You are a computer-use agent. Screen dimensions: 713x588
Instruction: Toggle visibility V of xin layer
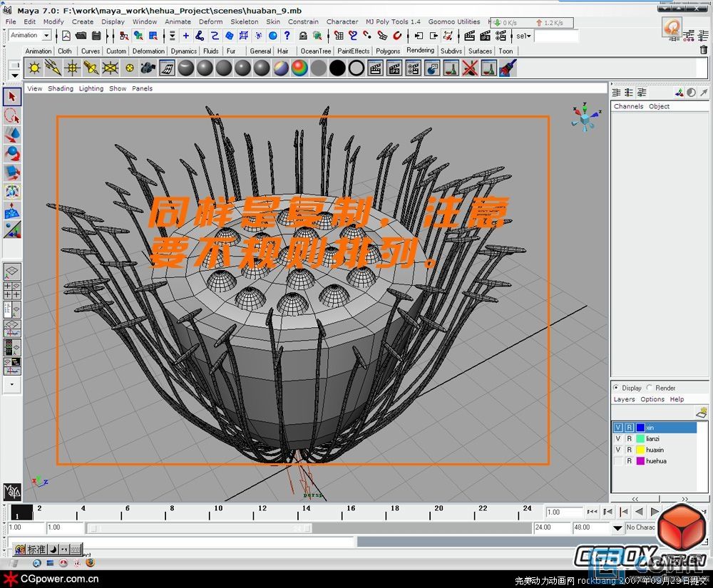618,428
